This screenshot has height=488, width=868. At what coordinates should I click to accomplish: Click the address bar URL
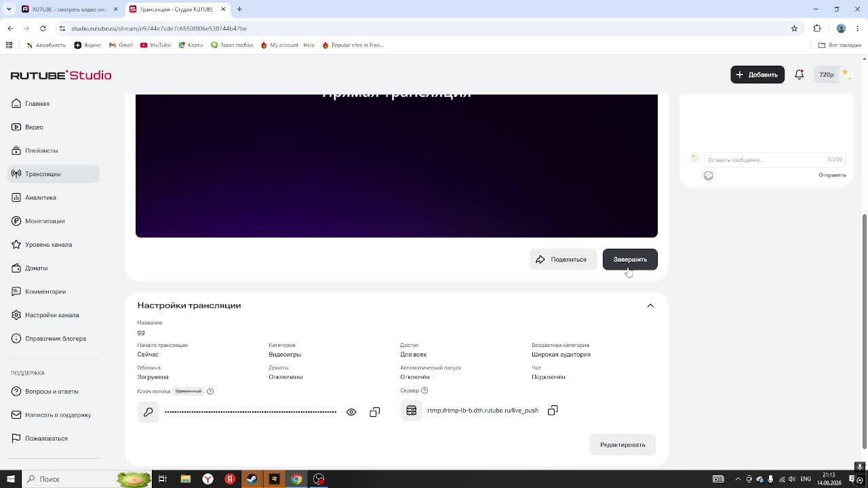159,28
